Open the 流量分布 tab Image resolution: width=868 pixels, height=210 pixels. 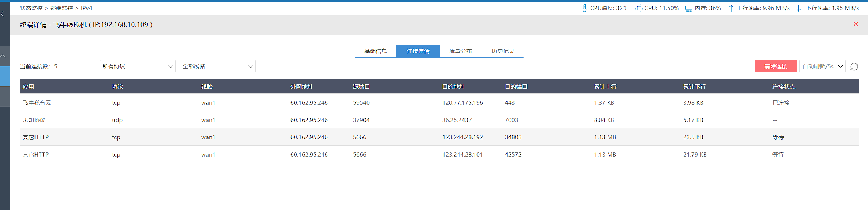coord(460,51)
